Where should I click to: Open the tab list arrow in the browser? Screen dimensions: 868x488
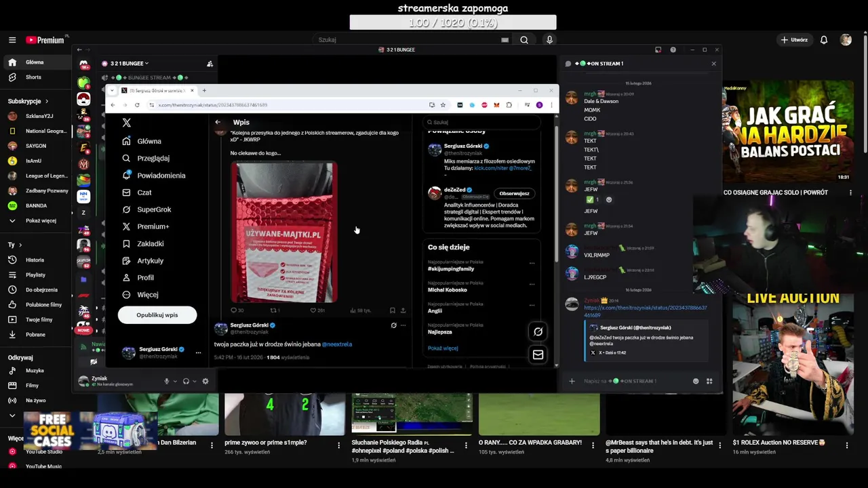point(113,90)
